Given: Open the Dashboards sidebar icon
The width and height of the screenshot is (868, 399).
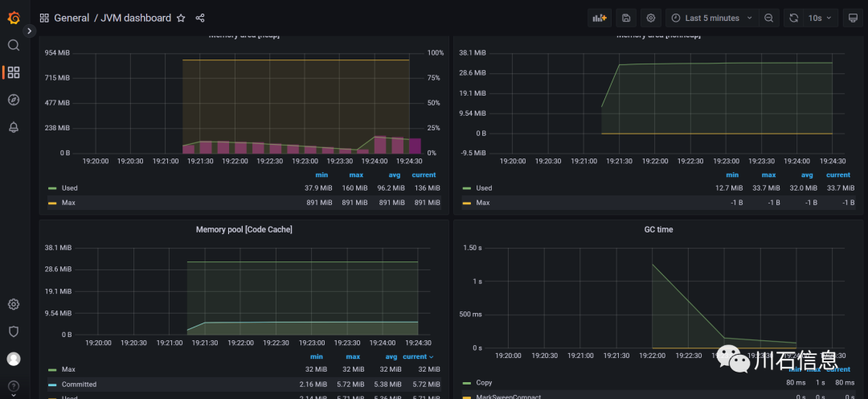Looking at the screenshot, I should pyautogui.click(x=14, y=72).
